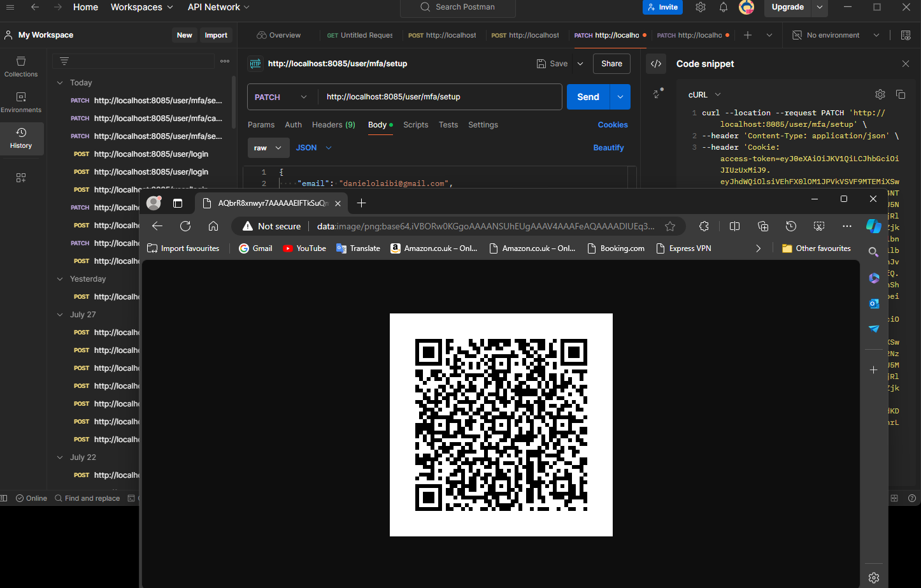Open the Edge Copilot icon
921x588 pixels.
(874, 226)
